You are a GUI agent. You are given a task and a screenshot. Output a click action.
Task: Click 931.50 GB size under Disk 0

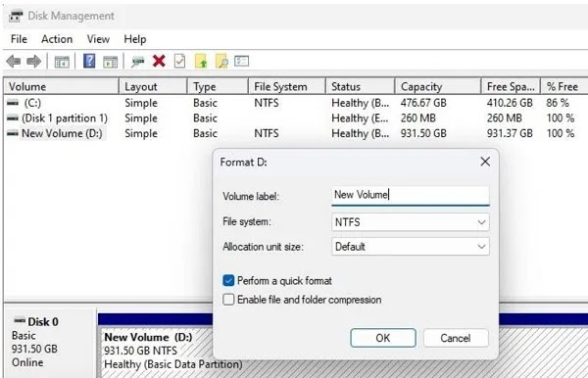(x=34, y=349)
